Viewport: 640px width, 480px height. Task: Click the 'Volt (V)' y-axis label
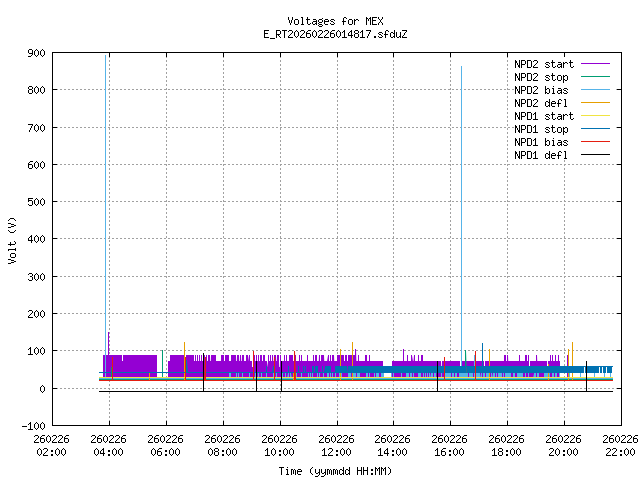coord(12,240)
